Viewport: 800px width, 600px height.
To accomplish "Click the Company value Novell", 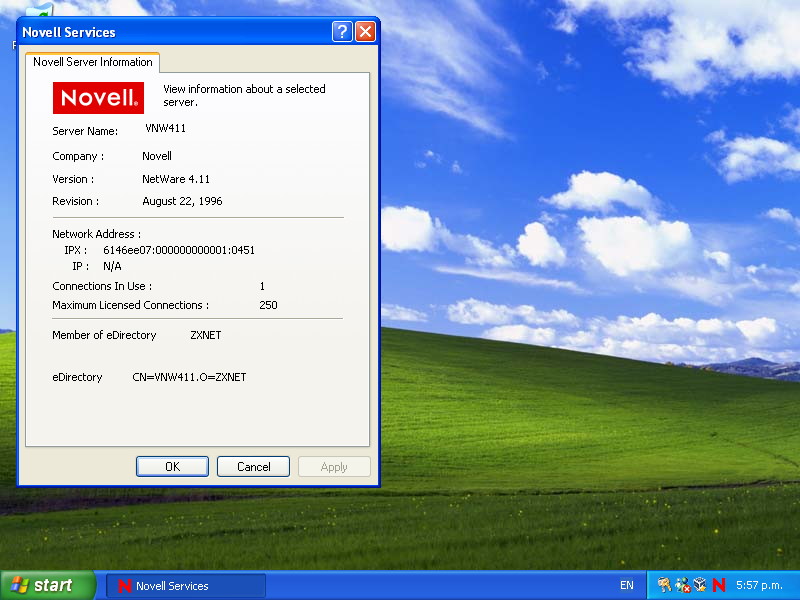I will click(157, 156).
